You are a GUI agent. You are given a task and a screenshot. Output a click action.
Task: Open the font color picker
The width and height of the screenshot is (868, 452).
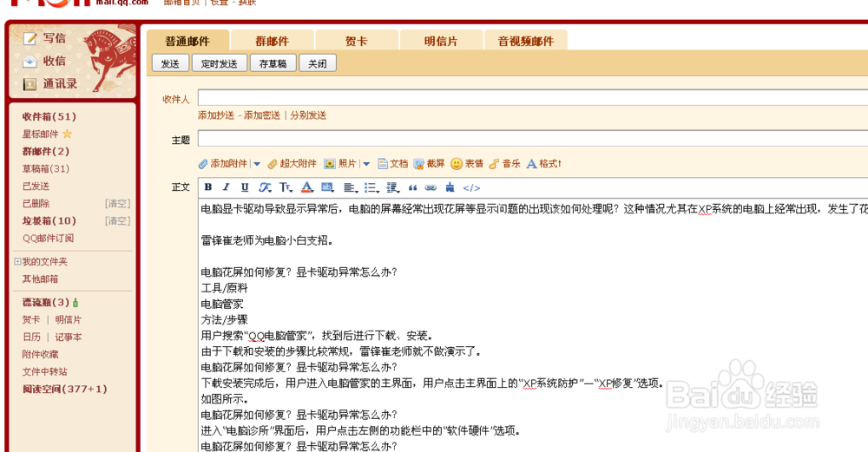[307, 187]
